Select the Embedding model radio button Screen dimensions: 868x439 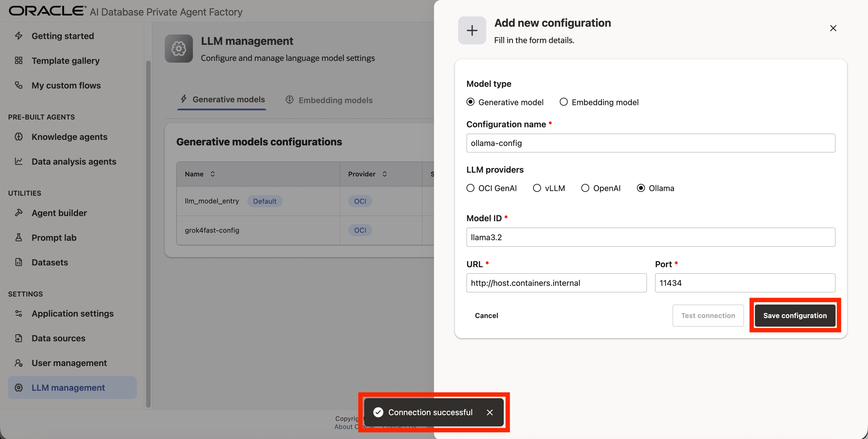[x=563, y=102]
